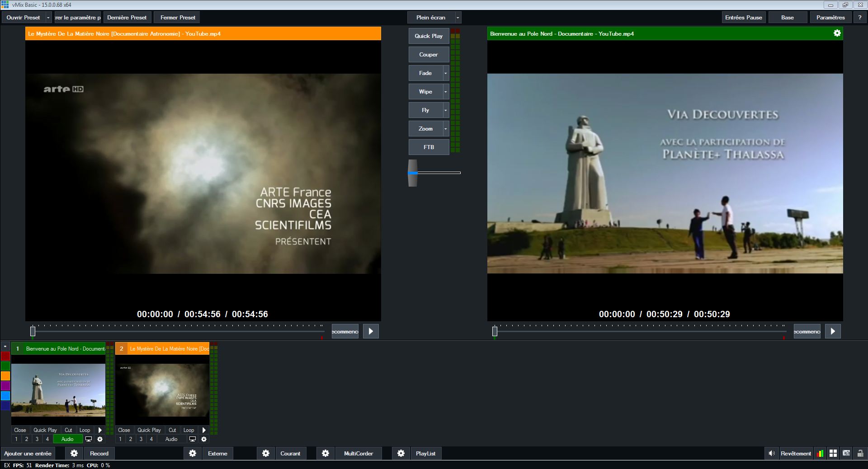Open the Zoom transition dropdown arrow

pos(446,129)
